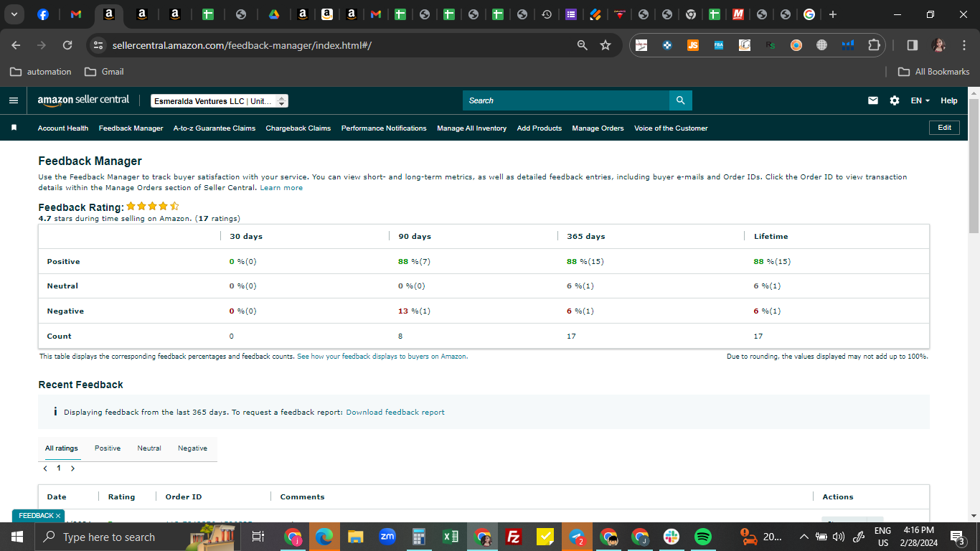Expand the Esmeralda Ventures LLC account selector

220,101
